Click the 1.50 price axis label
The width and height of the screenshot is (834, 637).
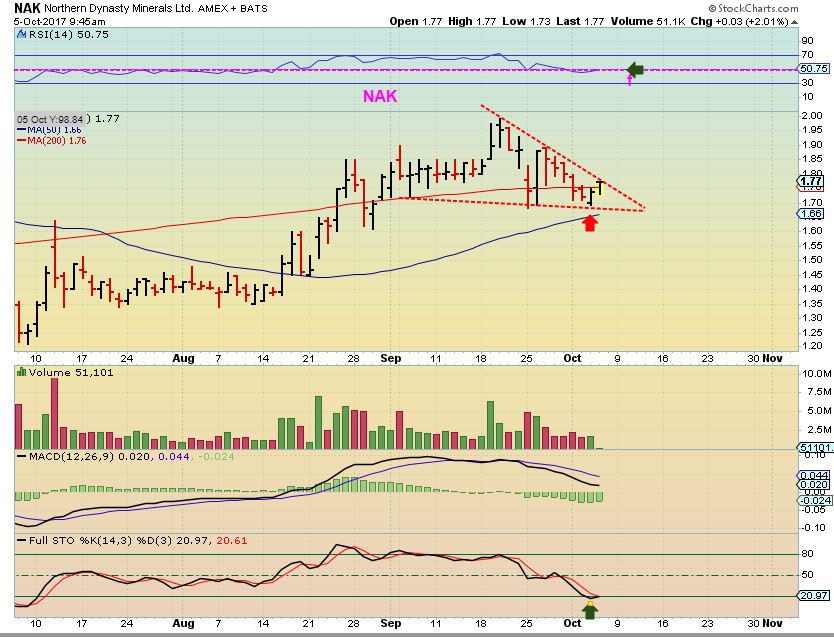[812, 259]
